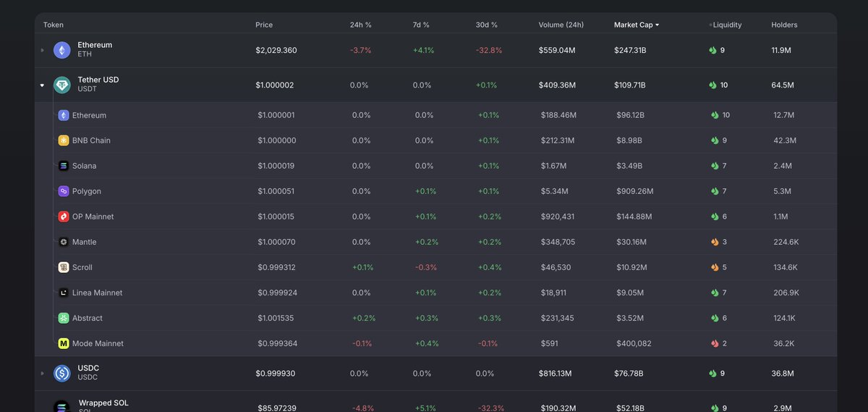
Task: Click orange liquidity flame in Mantle row
Action: tap(715, 242)
